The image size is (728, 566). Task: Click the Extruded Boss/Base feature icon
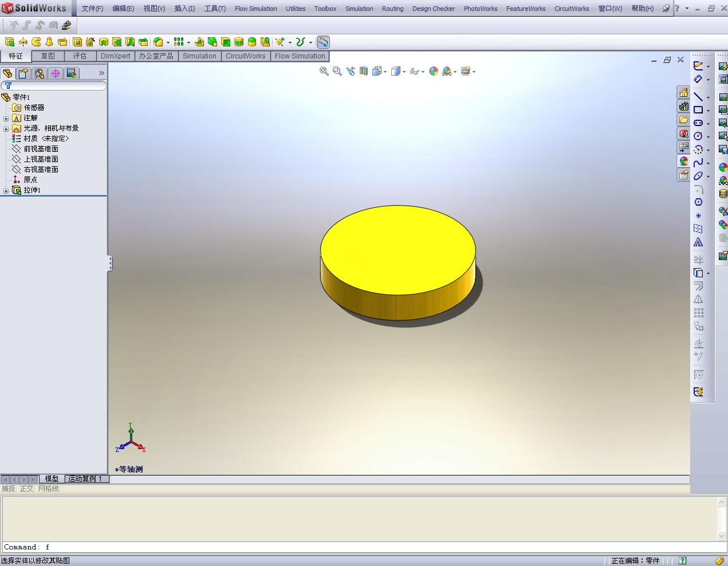[10, 42]
